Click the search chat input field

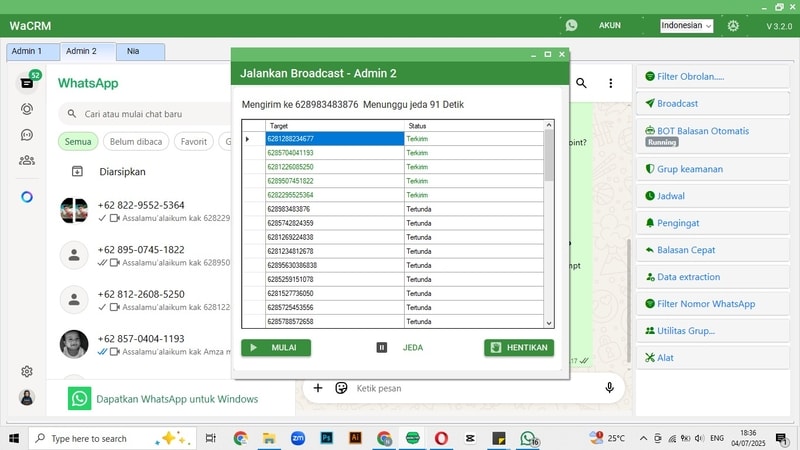click(x=145, y=114)
